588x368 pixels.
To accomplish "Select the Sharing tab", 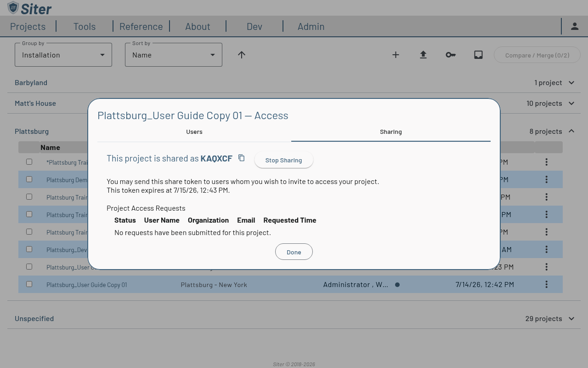I will click(x=391, y=132).
